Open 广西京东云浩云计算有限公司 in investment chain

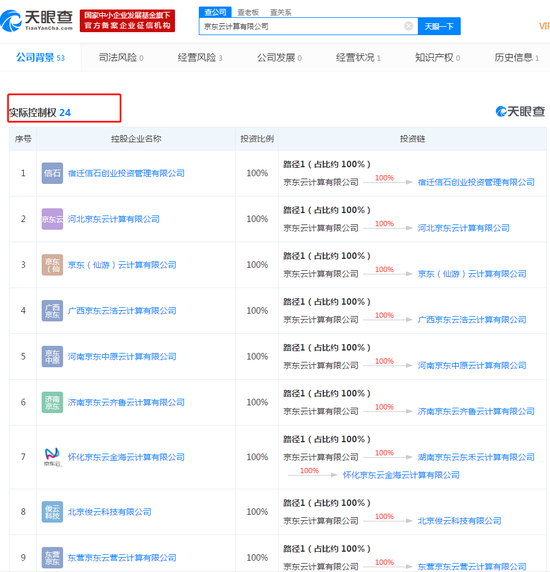(472, 320)
